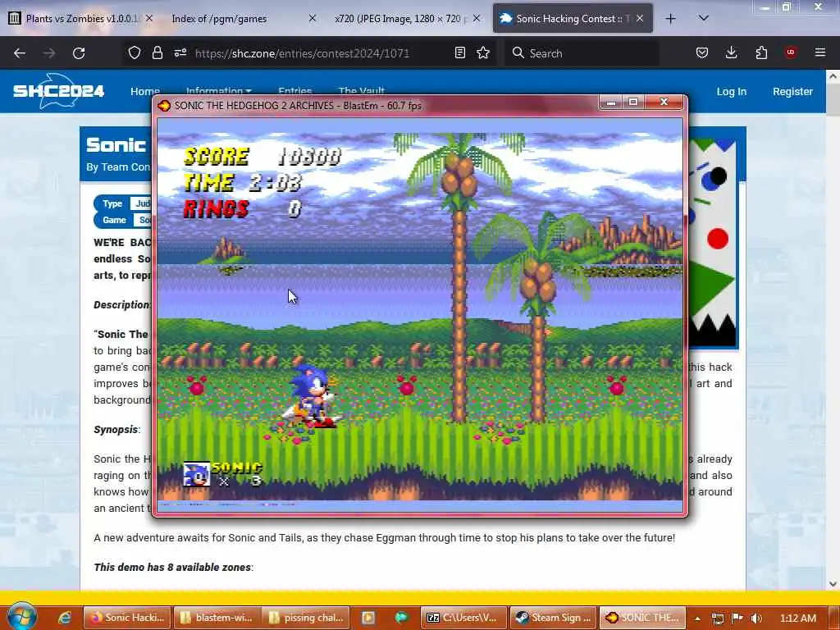
Task: Reload the current page
Action: pos(79,53)
